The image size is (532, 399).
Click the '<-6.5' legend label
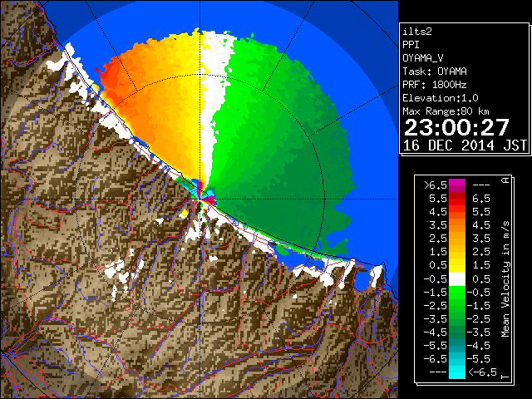coord(483,372)
